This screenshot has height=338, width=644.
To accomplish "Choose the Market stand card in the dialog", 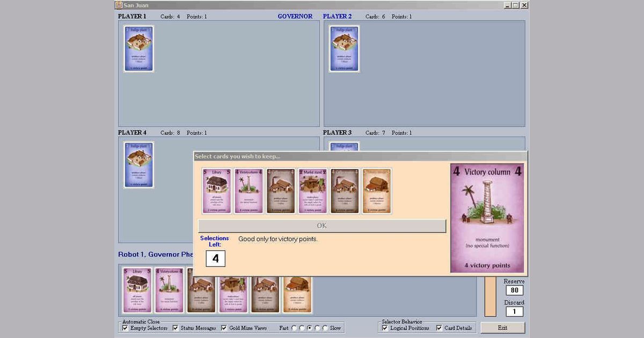I will point(312,190).
